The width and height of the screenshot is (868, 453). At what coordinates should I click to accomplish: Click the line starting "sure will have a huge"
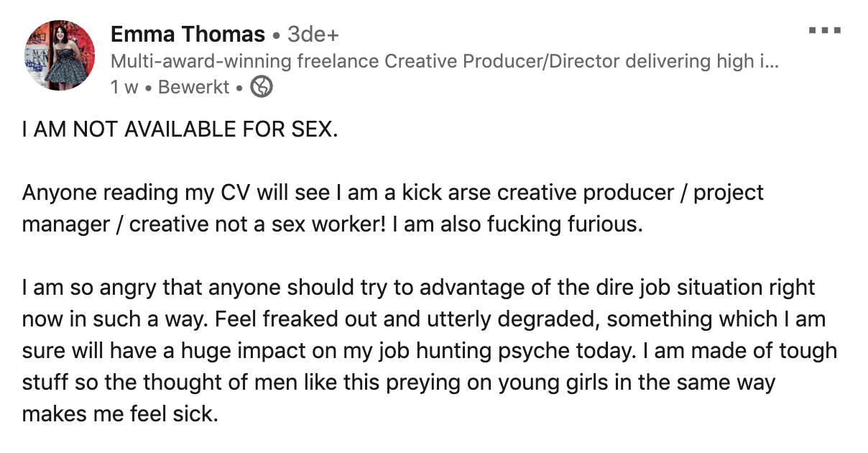(429, 351)
